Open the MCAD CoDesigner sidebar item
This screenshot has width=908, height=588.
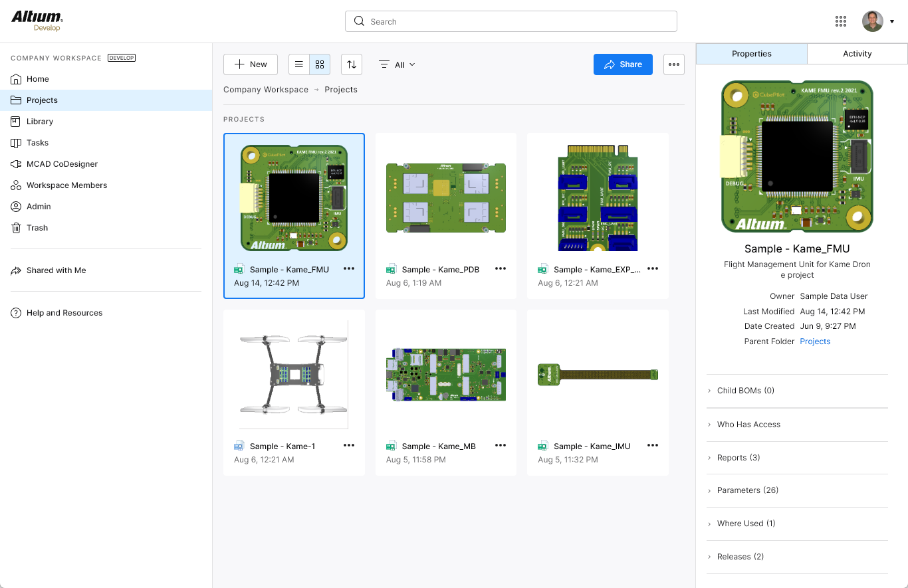tap(62, 164)
